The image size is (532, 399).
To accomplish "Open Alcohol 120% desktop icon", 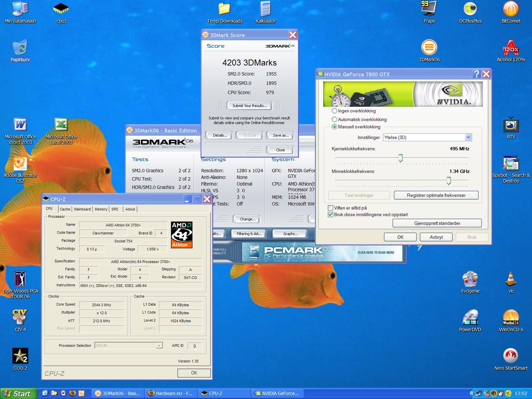I will click(511, 51).
